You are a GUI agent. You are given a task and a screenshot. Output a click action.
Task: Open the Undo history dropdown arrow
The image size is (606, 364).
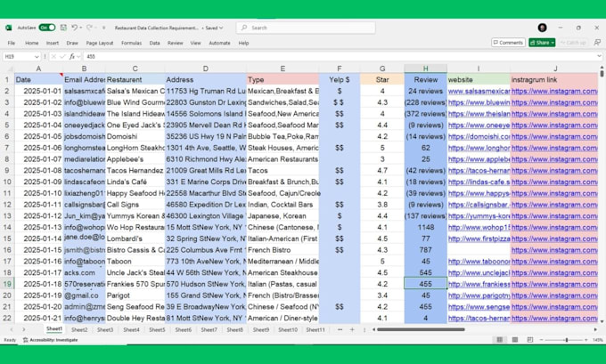pos(81,28)
